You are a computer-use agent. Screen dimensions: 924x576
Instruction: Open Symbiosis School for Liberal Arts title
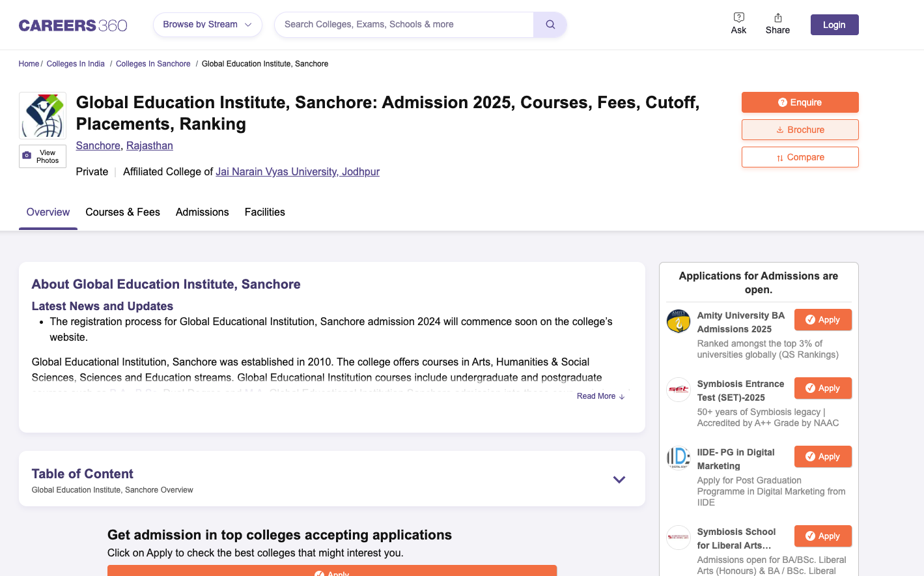(736, 539)
